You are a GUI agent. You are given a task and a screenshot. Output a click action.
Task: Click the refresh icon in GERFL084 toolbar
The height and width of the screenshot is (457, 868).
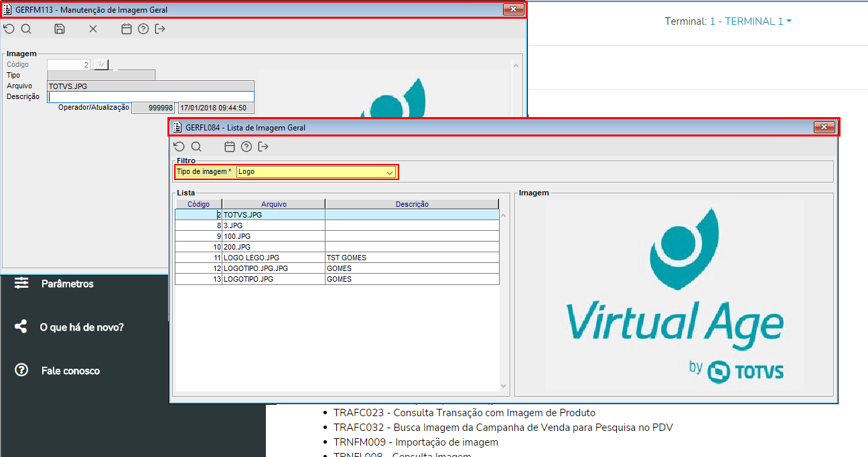click(179, 147)
